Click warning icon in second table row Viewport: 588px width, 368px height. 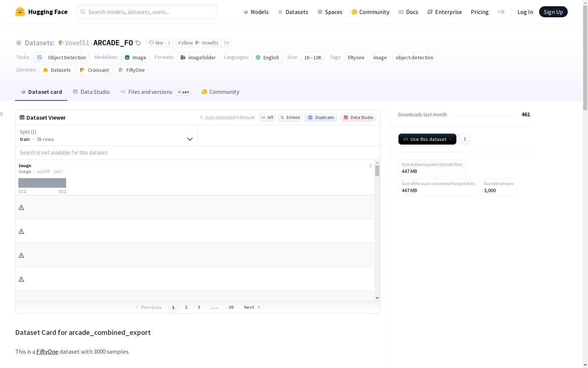point(21,231)
